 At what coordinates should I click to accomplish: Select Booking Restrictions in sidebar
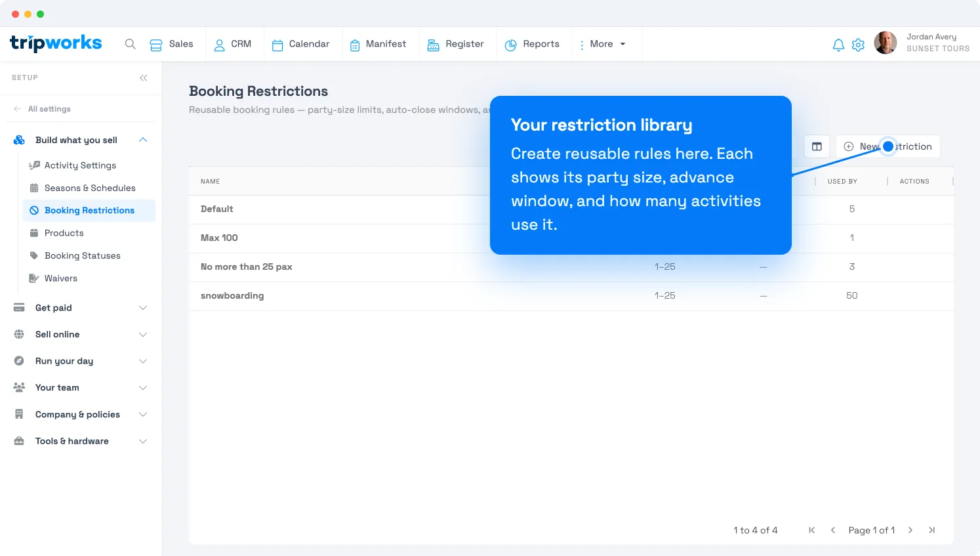pos(89,210)
